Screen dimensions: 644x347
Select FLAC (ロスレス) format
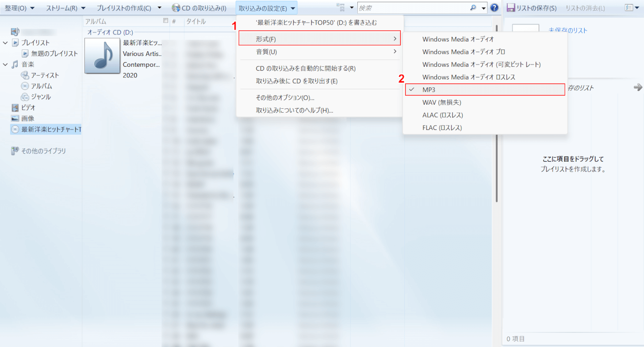coord(485,128)
